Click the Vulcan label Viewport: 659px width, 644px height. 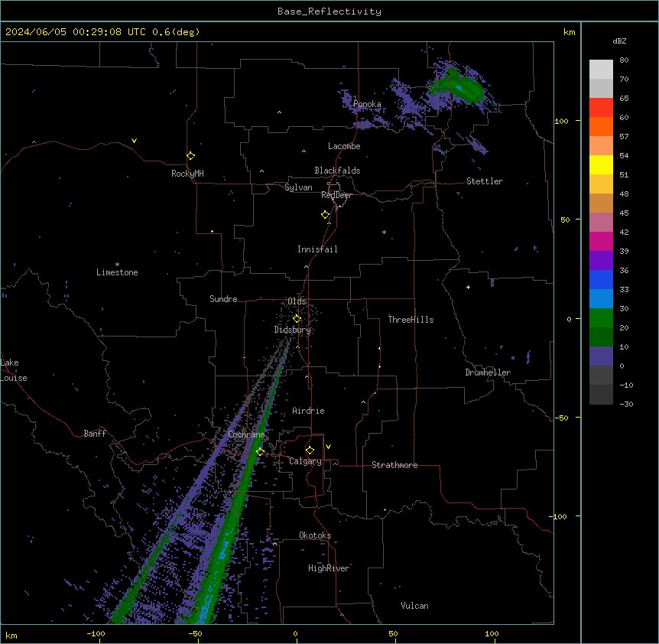tap(414, 606)
